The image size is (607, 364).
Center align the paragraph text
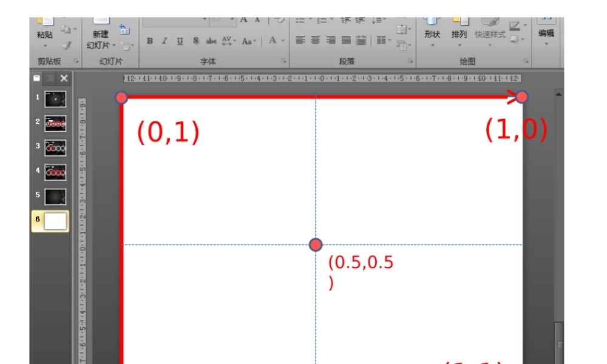tap(315, 41)
